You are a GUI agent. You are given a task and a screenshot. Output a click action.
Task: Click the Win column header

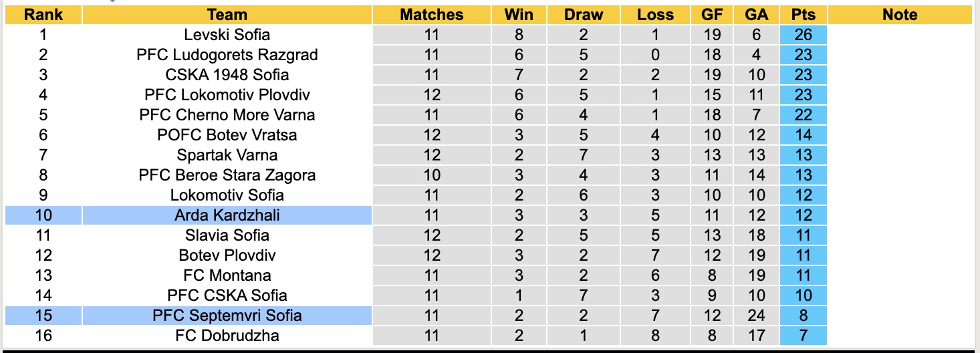point(519,15)
